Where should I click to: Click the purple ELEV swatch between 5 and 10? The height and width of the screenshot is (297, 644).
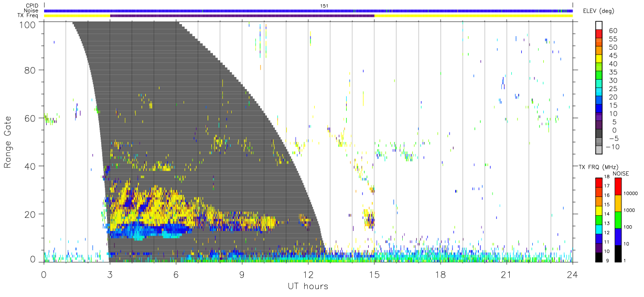pos(599,117)
